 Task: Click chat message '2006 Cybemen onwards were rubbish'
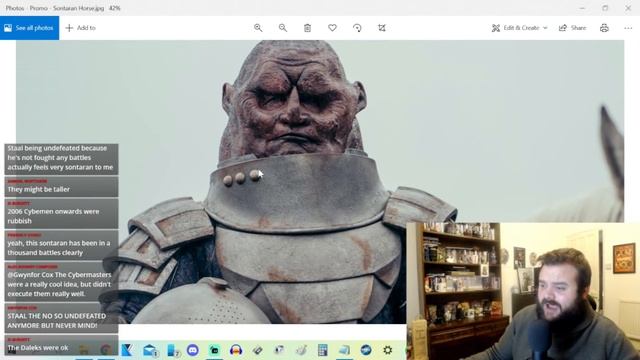[x=61, y=213]
